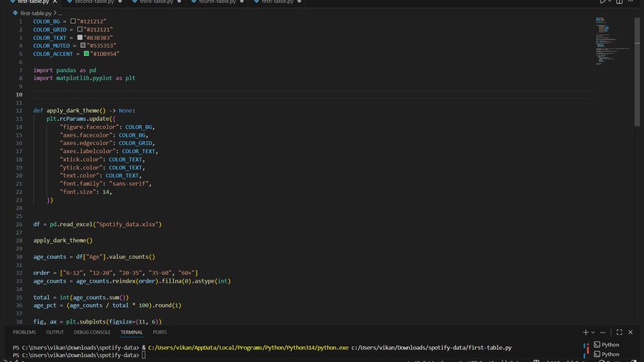Switch to the second-table.py tab

click(93, 2)
